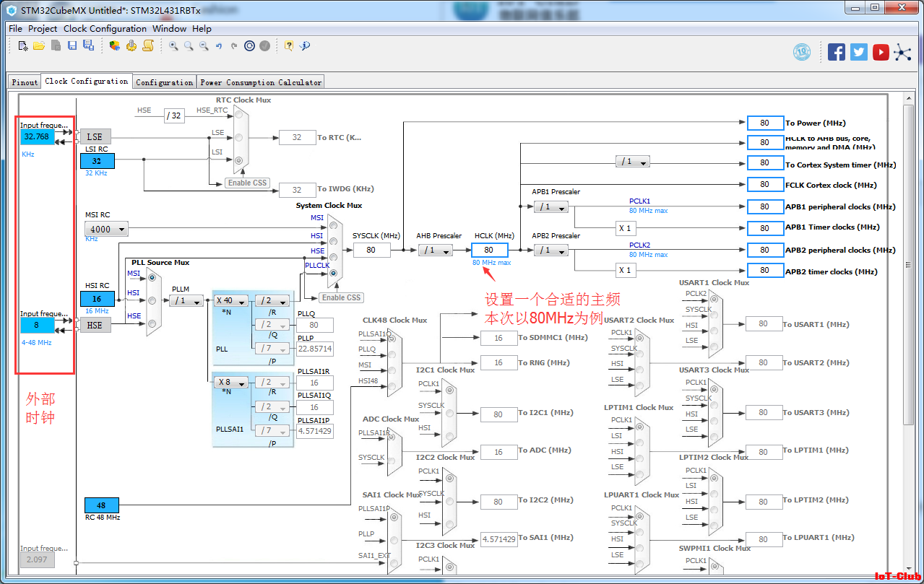Click the 10 years anniversary badge icon

(802, 51)
